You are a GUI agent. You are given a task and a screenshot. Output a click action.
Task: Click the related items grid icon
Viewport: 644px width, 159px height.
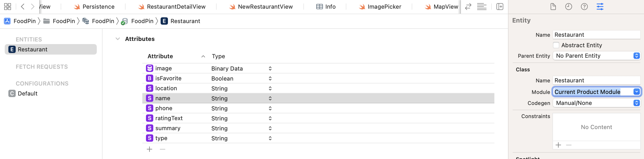[x=7, y=6]
